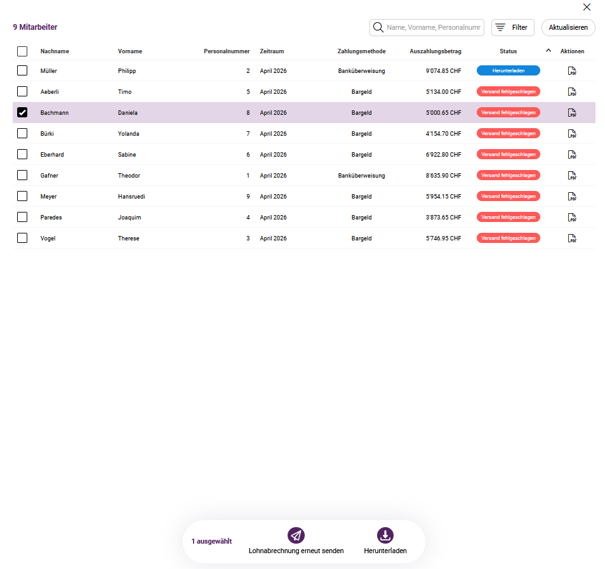Toggle the select-all header checkbox
Screen dimensions: 605x569
[x=22, y=51]
